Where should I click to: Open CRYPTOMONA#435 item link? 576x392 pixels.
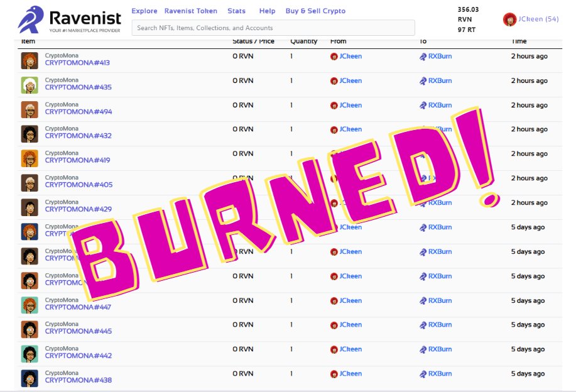pyautogui.click(x=79, y=87)
